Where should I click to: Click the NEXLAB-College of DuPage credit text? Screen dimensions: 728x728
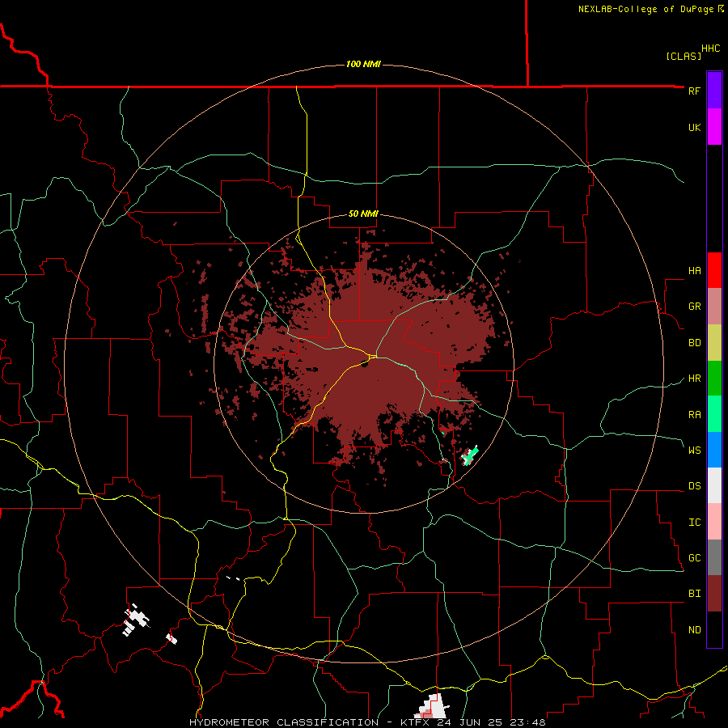pyautogui.click(x=645, y=9)
